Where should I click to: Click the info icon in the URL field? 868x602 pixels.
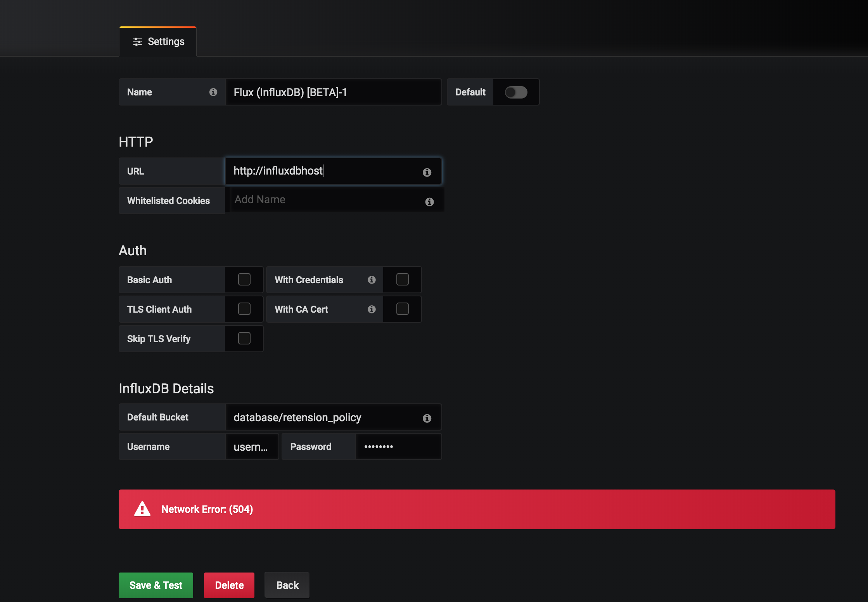point(427,172)
